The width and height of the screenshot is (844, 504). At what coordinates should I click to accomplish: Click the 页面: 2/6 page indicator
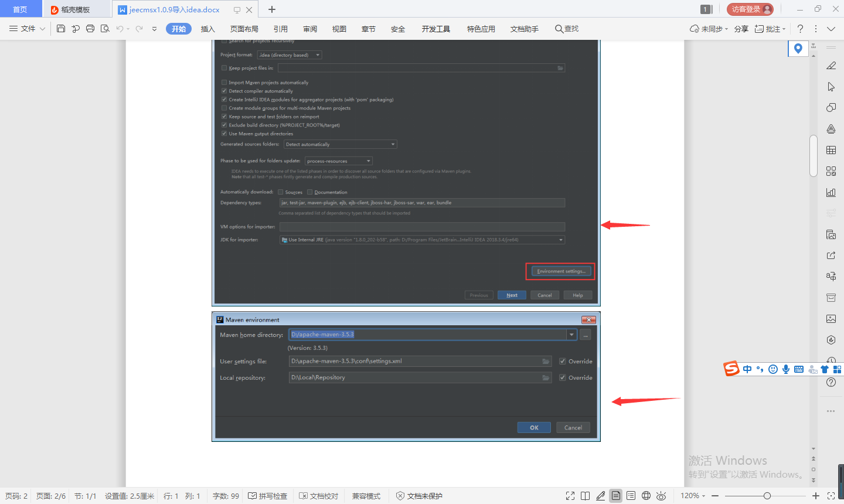click(x=51, y=496)
